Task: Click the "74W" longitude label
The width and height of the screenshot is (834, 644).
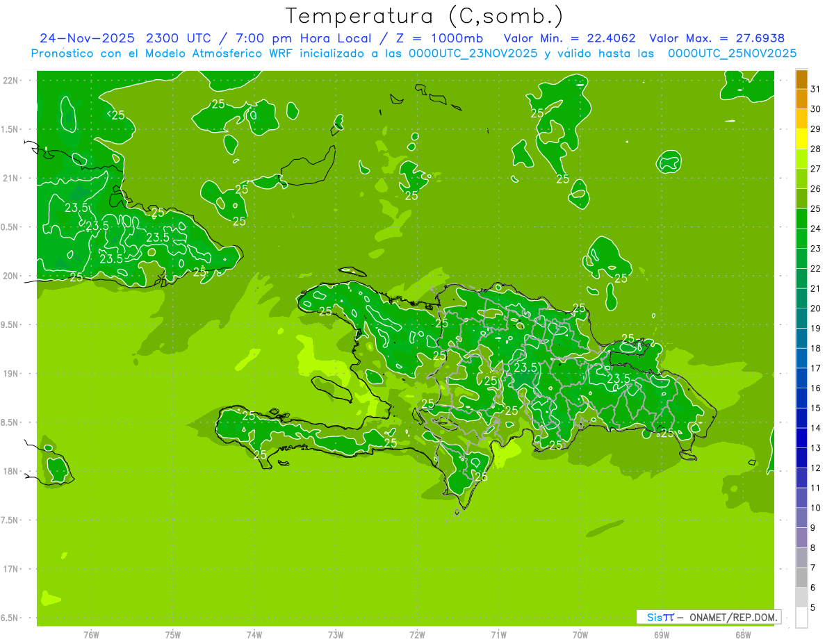Action: [254, 635]
